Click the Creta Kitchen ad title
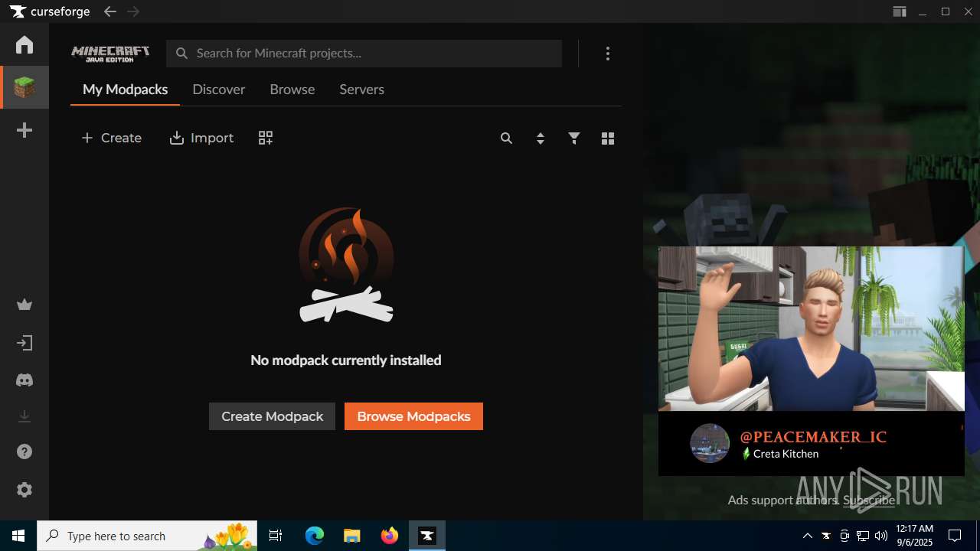 point(786,454)
